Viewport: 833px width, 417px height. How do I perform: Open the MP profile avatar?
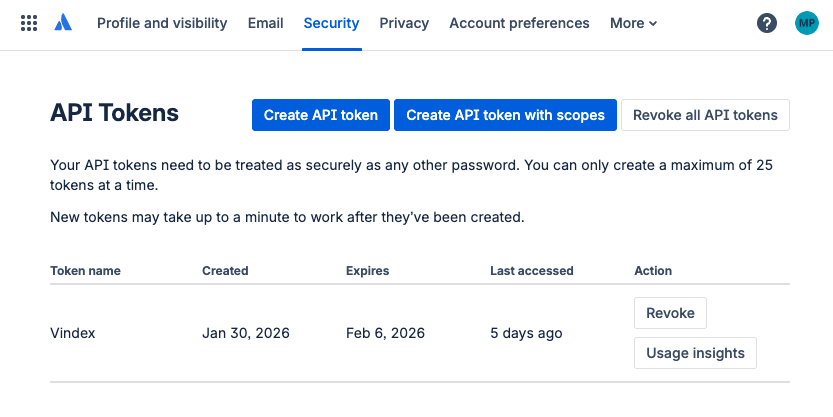pyautogui.click(x=806, y=23)
